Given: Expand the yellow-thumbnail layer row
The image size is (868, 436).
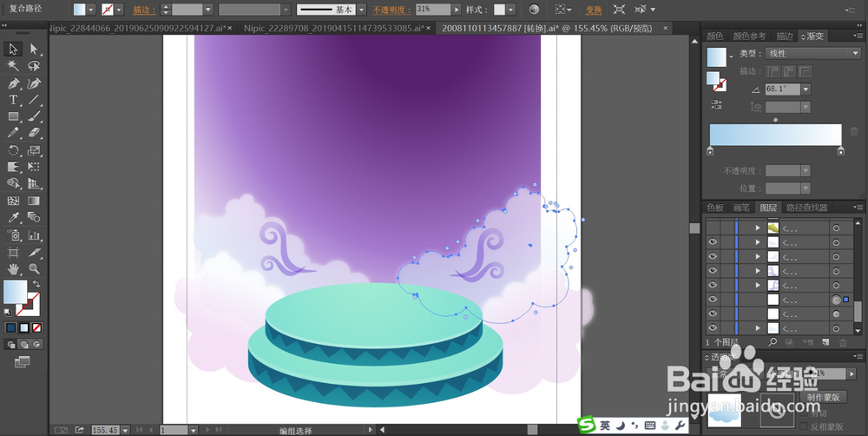Looking at the screenshot, I should [x=758, y=228].
